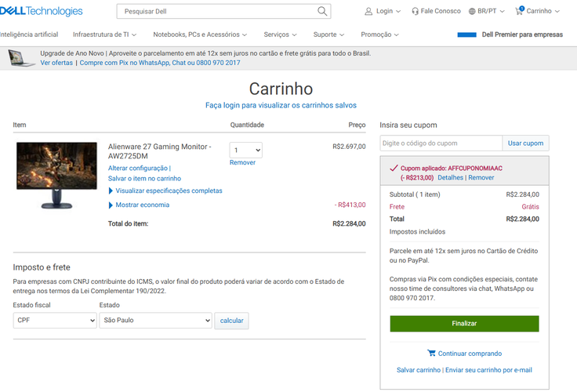Click the coupon applied checkmark icon
Viewport: 577px width, 392px height.
coord(394,169)
